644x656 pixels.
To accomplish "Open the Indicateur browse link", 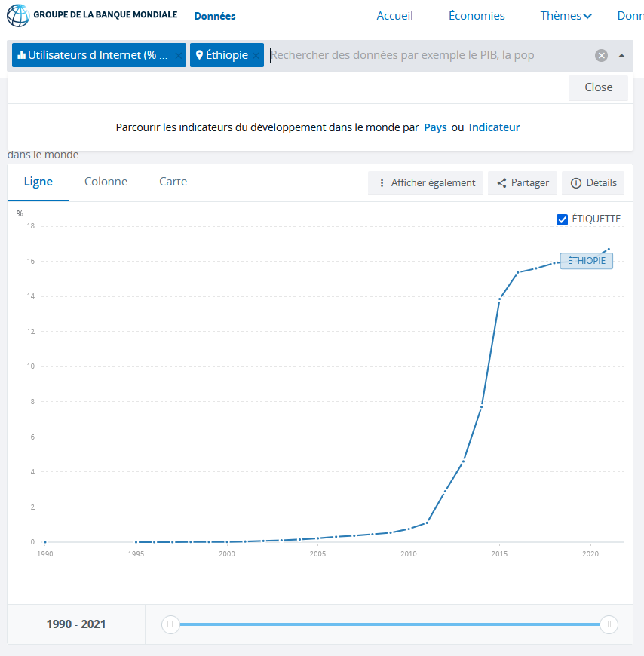I will point(494,127).
